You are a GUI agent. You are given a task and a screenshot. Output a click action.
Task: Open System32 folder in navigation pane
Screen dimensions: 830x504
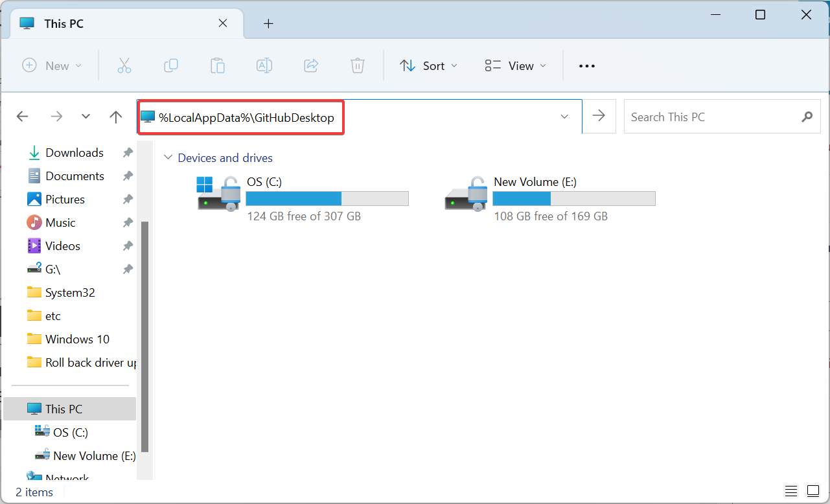[x=62, y=293]
